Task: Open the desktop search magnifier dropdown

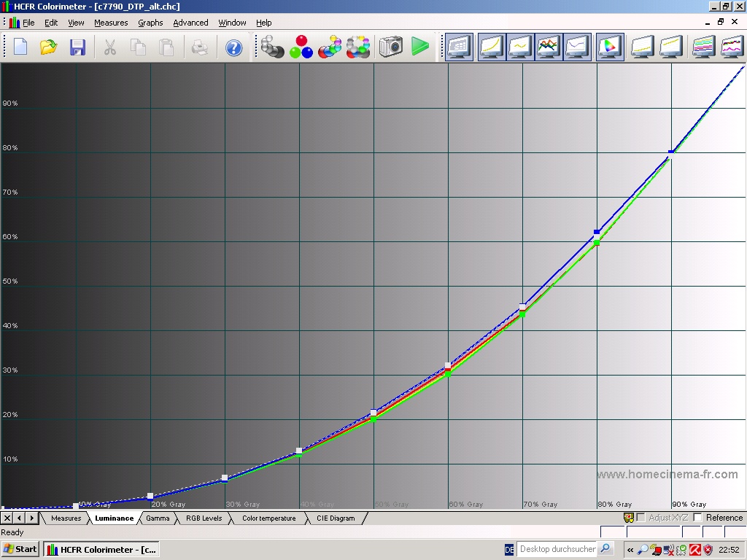Action: pos(605,549)
